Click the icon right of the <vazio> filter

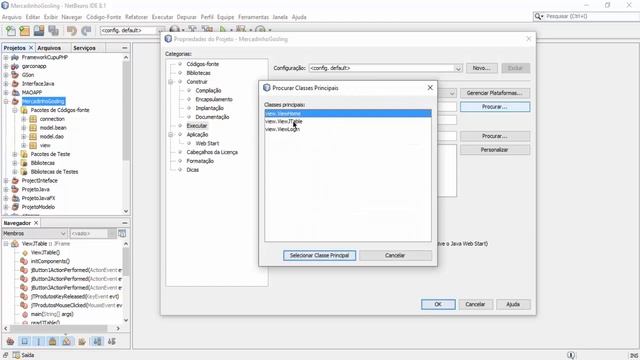(122, 233)
